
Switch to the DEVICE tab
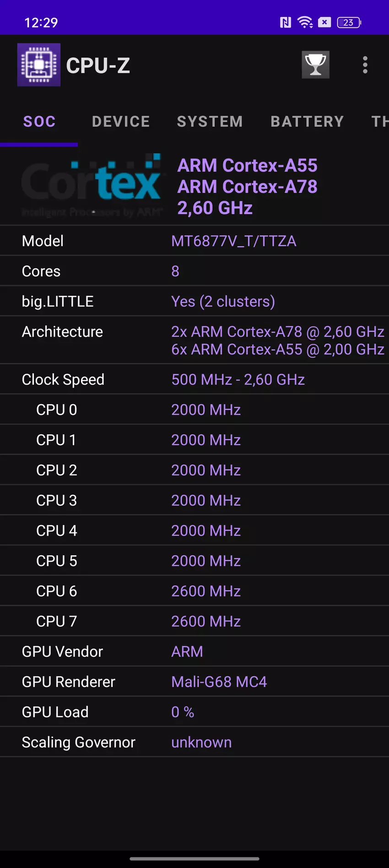tap(121, 122)
